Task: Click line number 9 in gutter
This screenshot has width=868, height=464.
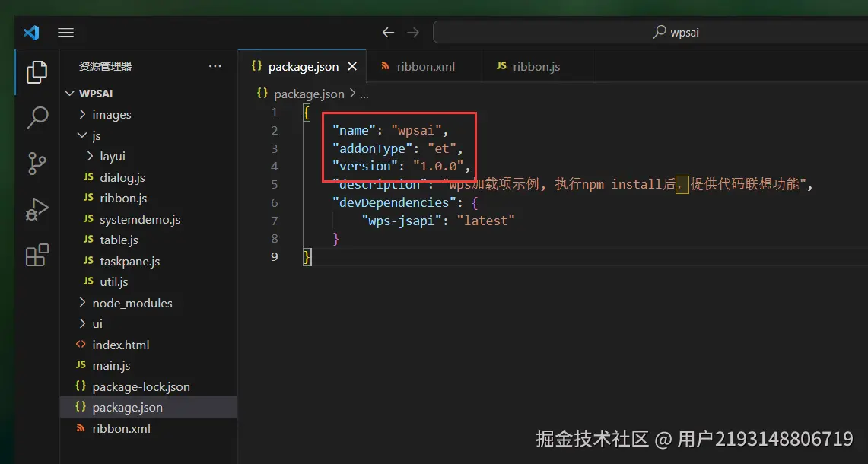Action: [274, 256]
